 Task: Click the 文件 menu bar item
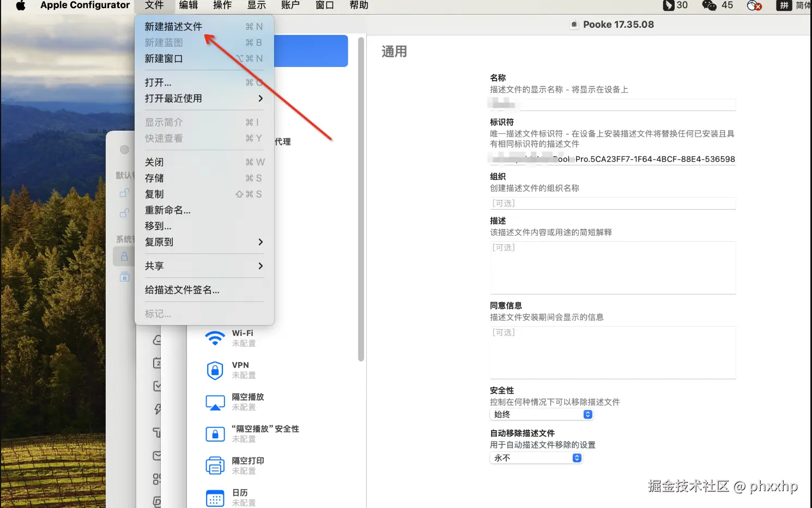pyautogui.click(x=154, y=5)
